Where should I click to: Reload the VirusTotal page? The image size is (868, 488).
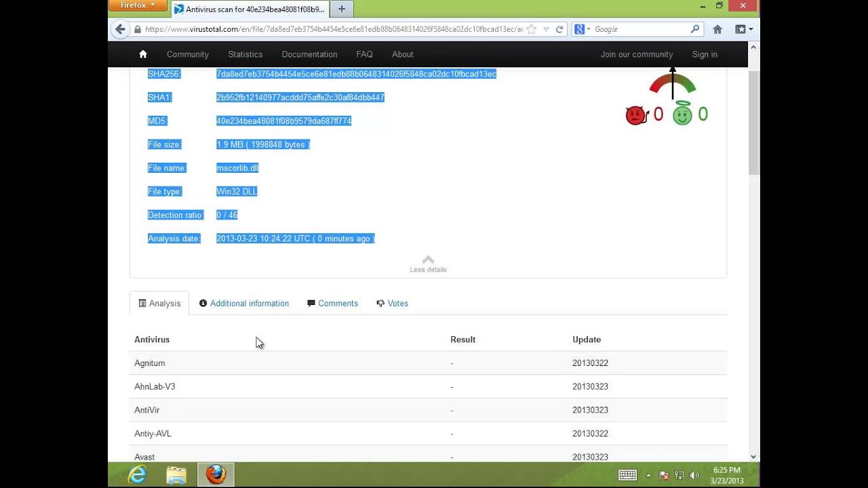tap(559, 29)
